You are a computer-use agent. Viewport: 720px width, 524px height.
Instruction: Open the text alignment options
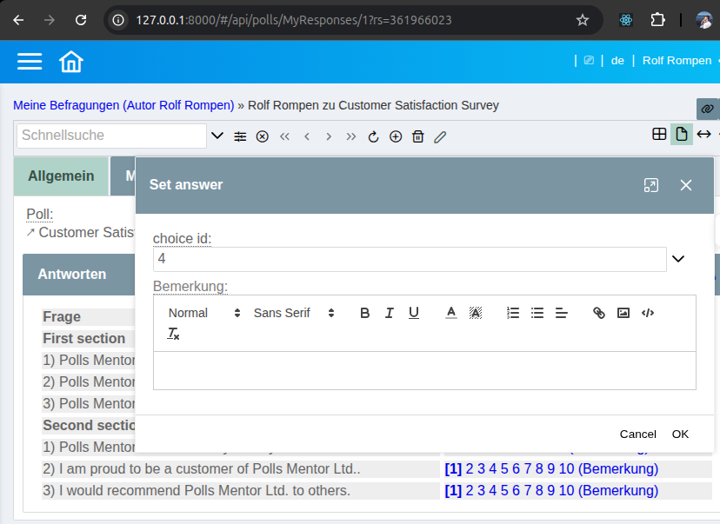click(562, 313)
